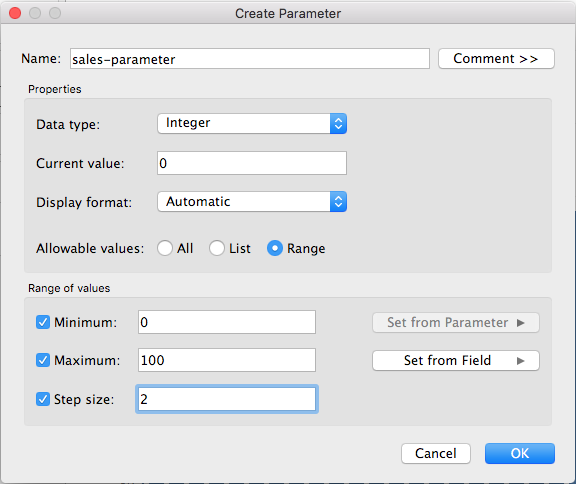
Task: Click the Maximum value input showing 100
Action: click(227, 360)
